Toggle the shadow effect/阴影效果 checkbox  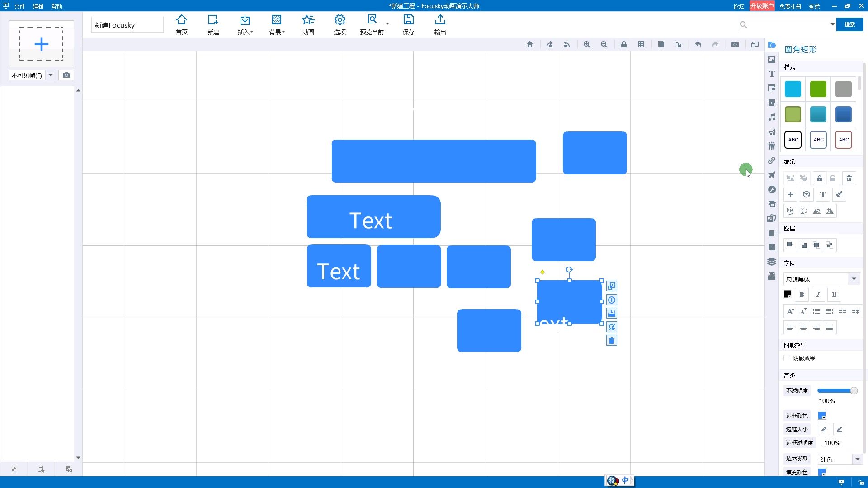tap(788, 358)
